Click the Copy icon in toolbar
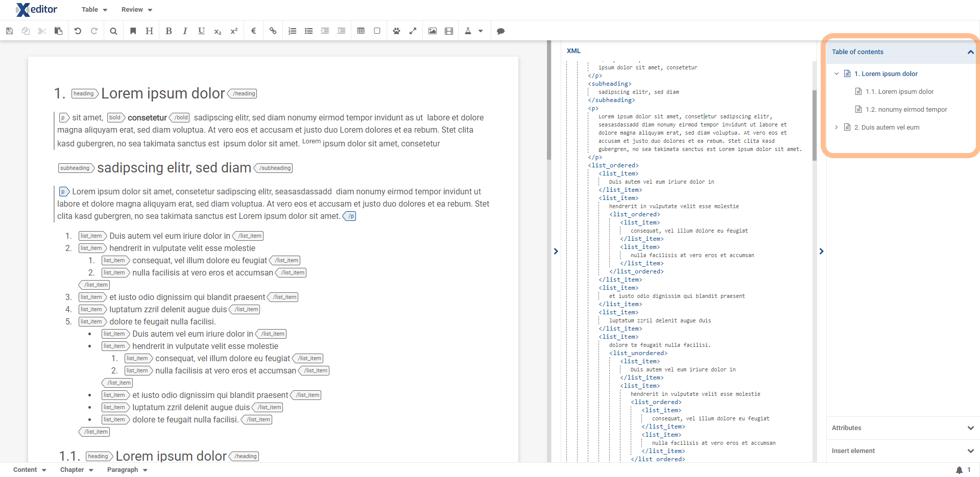Screen dimensions: 980x477 (x=26, y=31)
